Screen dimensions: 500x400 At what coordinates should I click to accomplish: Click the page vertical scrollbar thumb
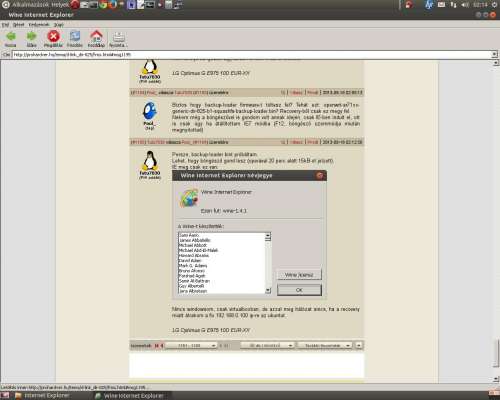(x=496, y=353)
